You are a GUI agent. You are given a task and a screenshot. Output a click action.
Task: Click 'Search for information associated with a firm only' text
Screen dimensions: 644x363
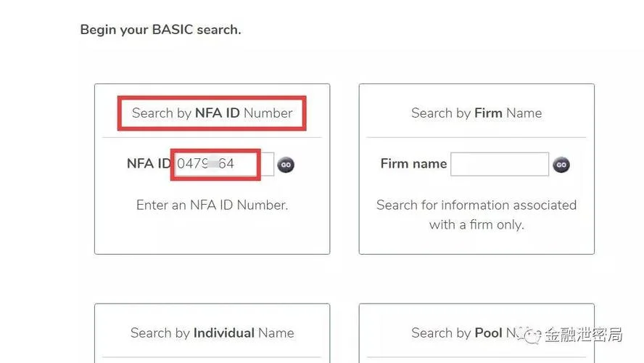tap(476, 215)
